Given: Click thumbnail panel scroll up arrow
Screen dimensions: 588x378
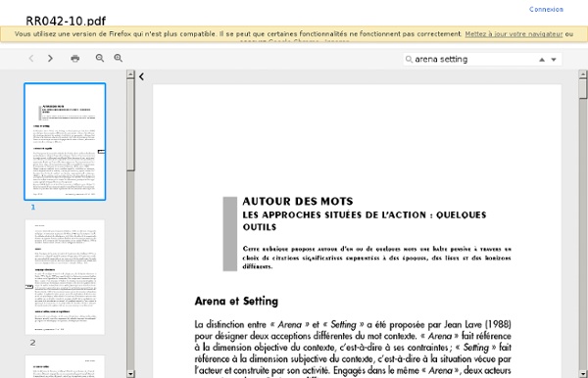Looking at the screenshot, I should [130, 74].
